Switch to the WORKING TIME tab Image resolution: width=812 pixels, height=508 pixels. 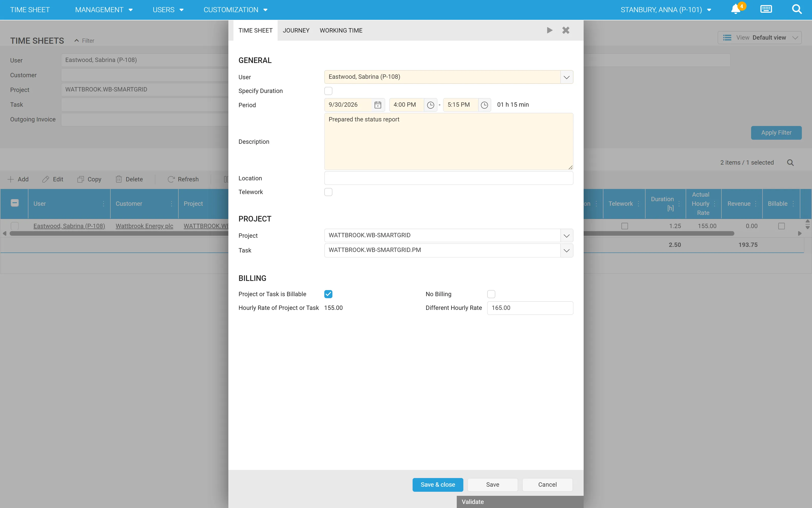pos(341,30)
